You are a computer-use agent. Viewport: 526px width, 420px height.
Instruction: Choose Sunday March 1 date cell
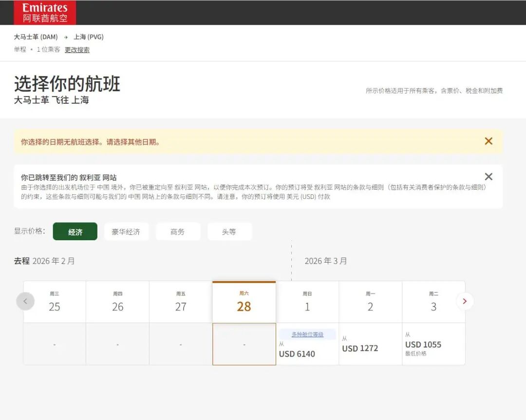pos(307,302)
